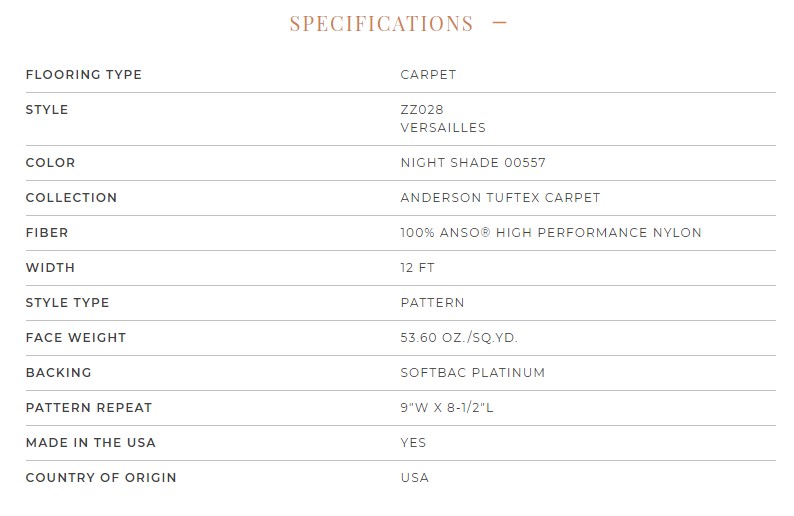Click the COUNTRY OF ORIGIN label
The width and height of the screenshot is (794, 516).
click(101, 478)
